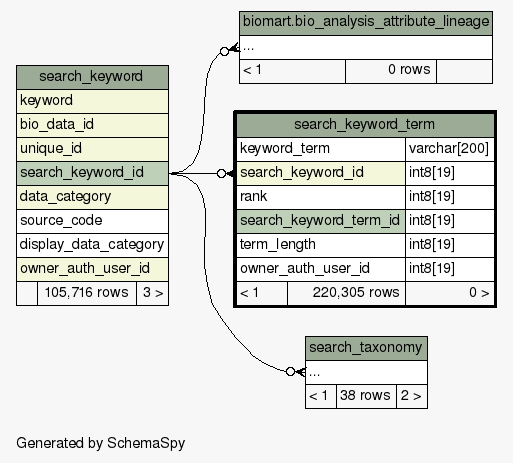The width and height of the screenshot is (513, 463).
Task: Click the varchar[200] type cell
Action: (450, 149)
